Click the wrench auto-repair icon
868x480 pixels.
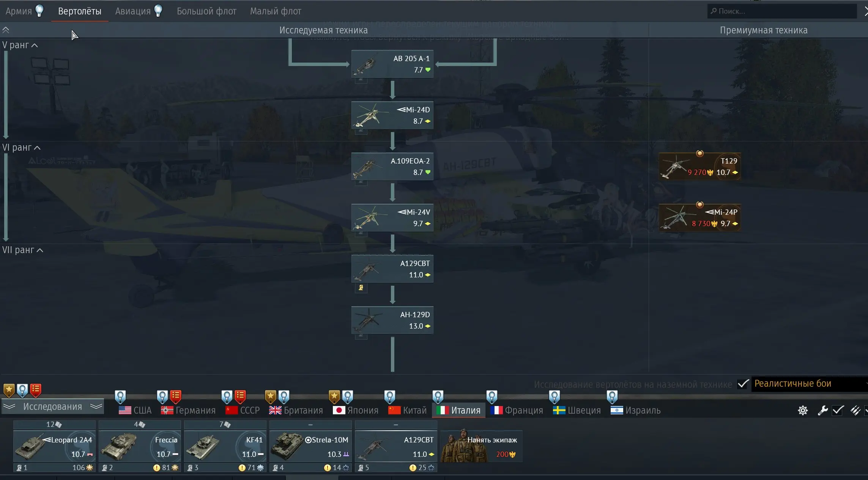pos(822,410)
